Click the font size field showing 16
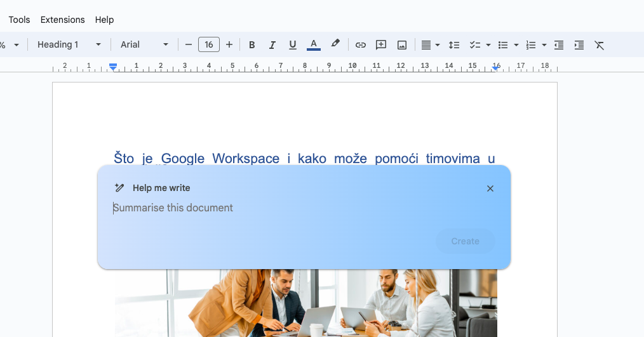Viewport: 644px width, 337px height. click(x=209, y=44)
